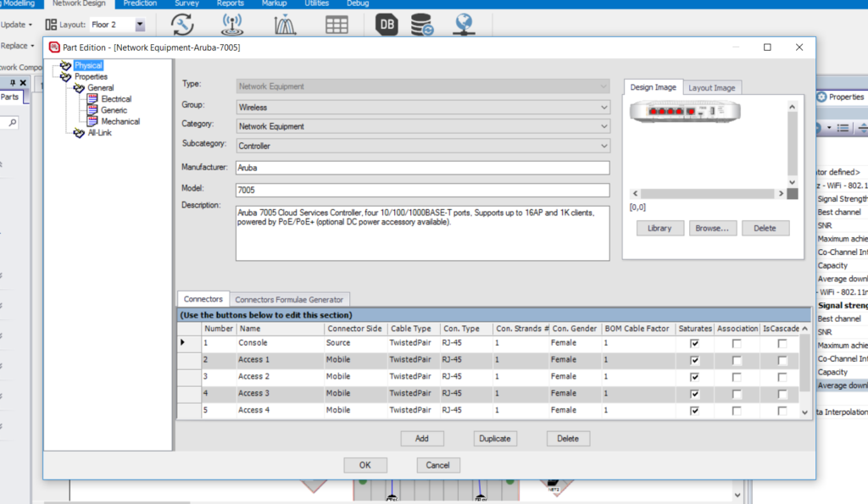868x504 pixels.
Task: Toggle Saturates checkbox for Access 2 row
Action: click(695, 377)
